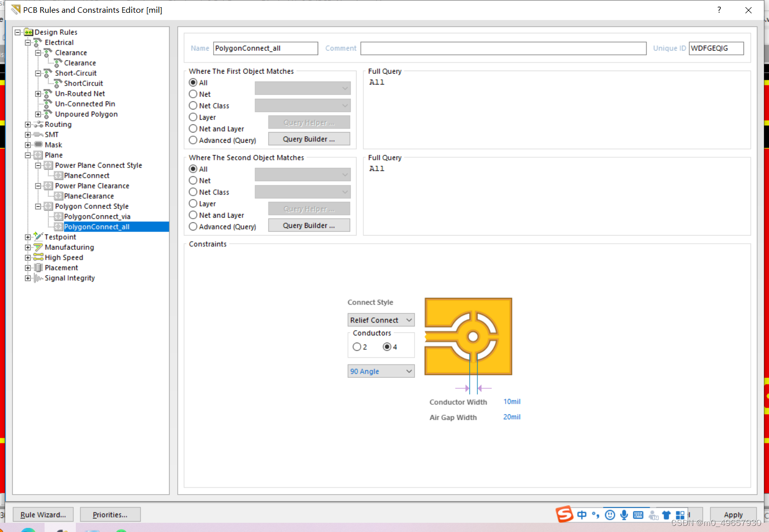
Task: Select PolygonConnect_via rule in tree
Action: click(97, 217)
